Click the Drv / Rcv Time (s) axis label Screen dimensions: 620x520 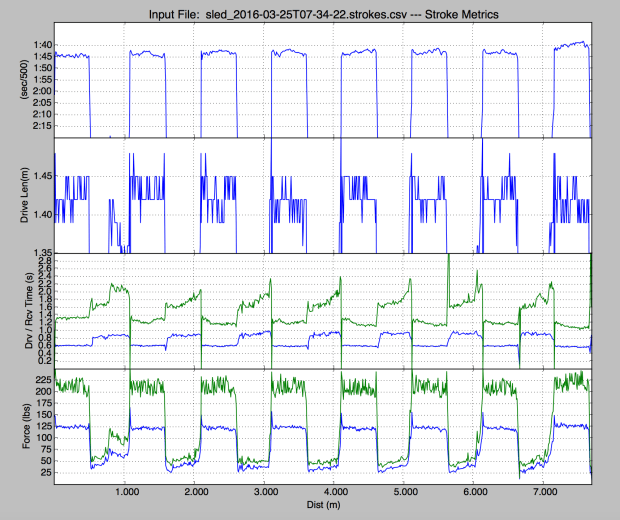(x=11, y=310)
